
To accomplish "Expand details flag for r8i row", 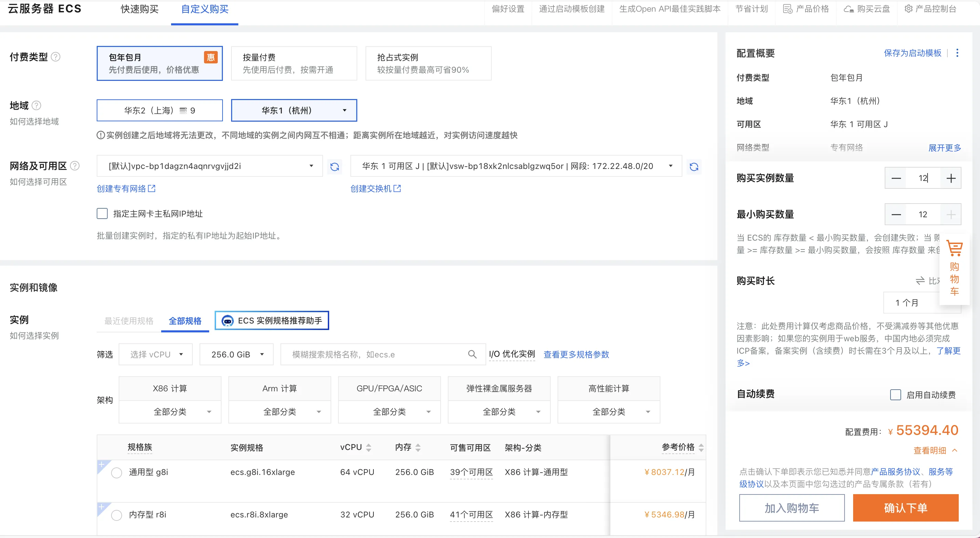I will [102, 508].
